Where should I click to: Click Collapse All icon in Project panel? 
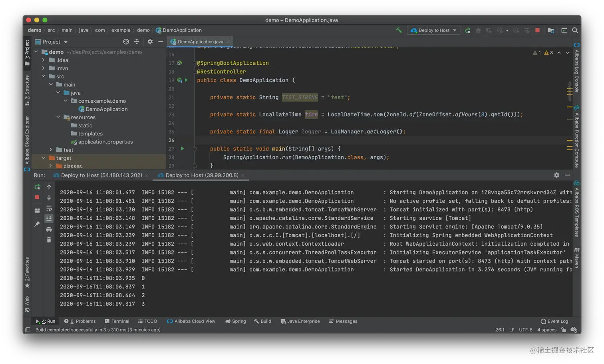point(137,42)
